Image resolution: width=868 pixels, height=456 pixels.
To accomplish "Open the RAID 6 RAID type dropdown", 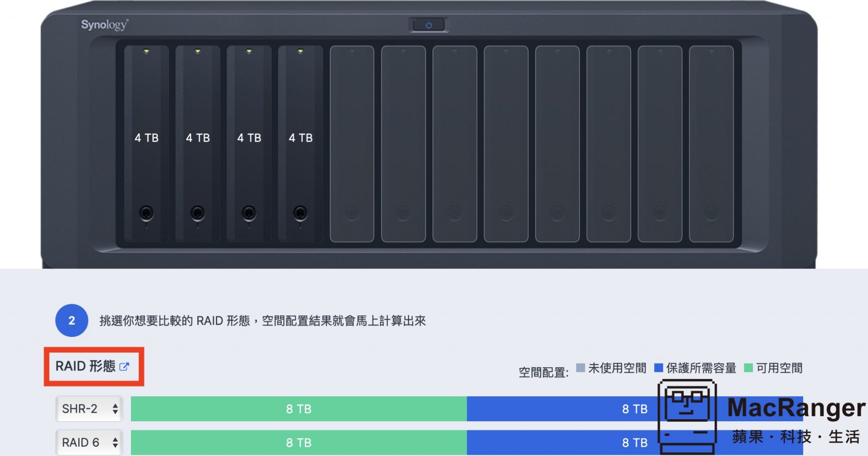I will click(x=89, y=442).
